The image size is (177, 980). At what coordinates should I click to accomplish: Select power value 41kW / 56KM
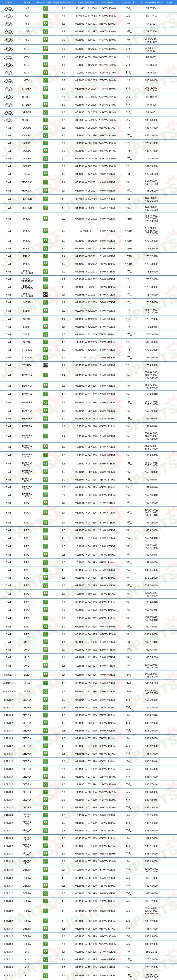coord(107,503)
